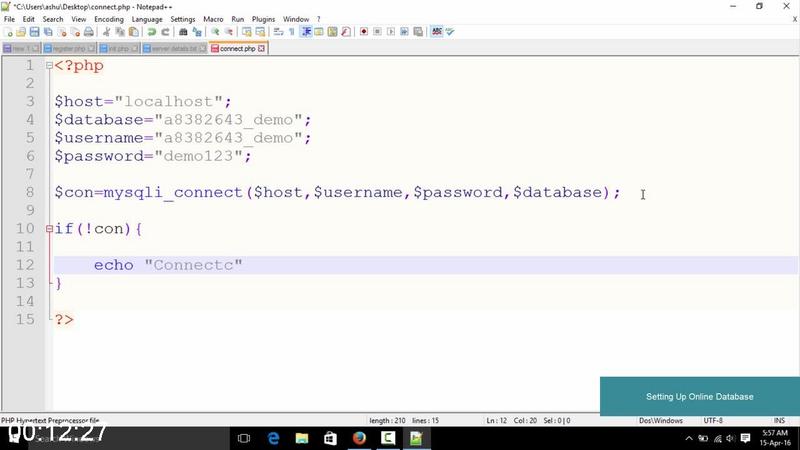Screen dimensions: 800x450
Task: Collapse the if block fold at line 10
Action: pyautogui.click(x=49, y=229)
